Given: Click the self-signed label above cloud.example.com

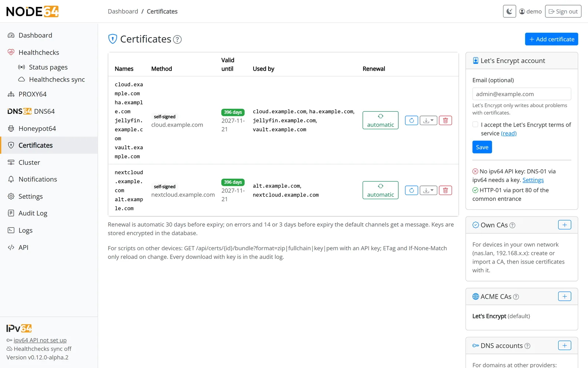Looking at the screenshot, I should tap(164, 117).
